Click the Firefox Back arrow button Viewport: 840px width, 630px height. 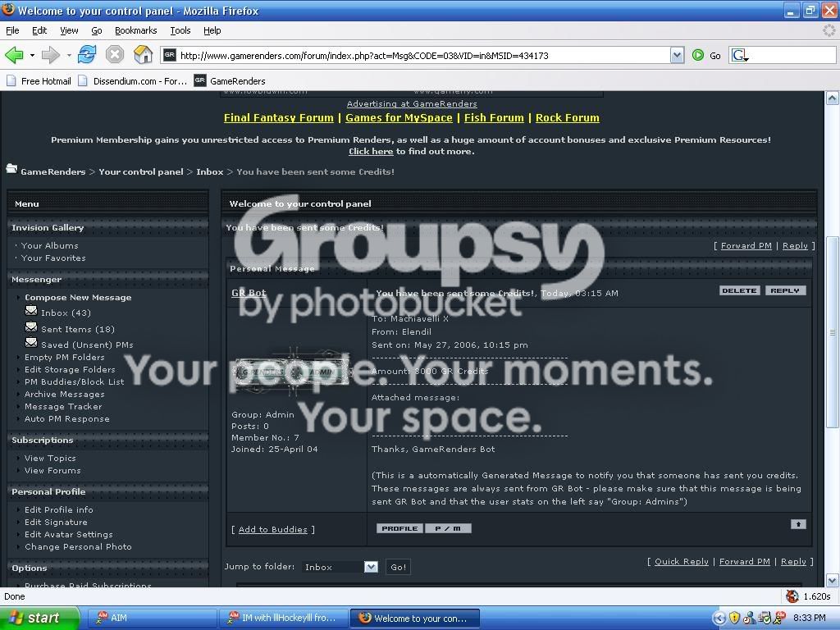coord(14,55)
